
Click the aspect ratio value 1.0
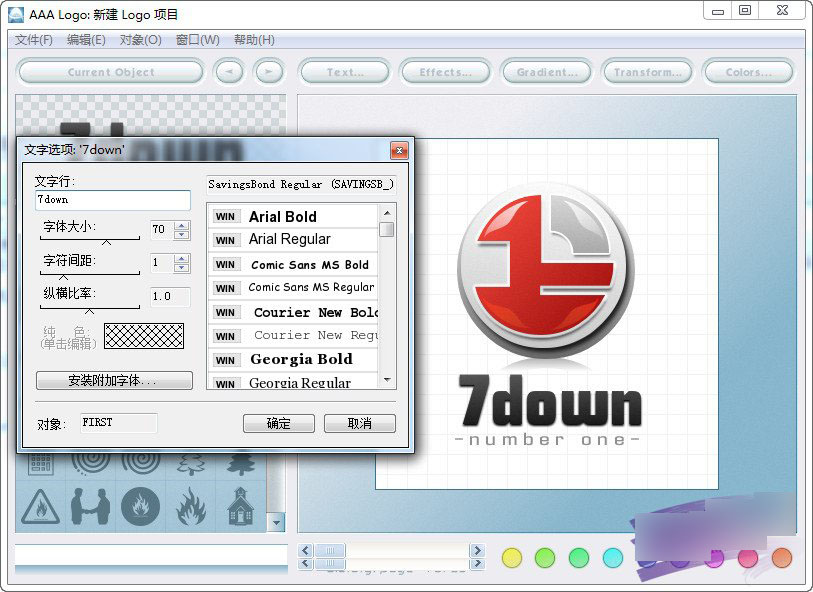(170, 297)
